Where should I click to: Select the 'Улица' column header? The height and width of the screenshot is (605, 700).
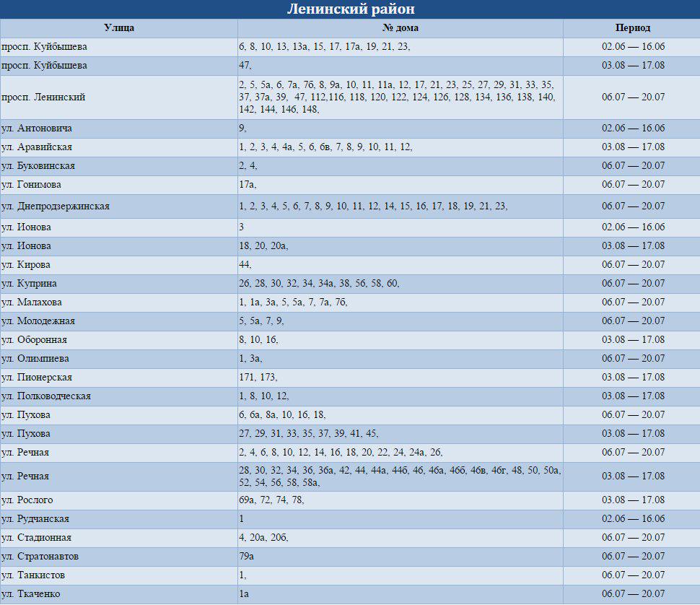(119, 27)
